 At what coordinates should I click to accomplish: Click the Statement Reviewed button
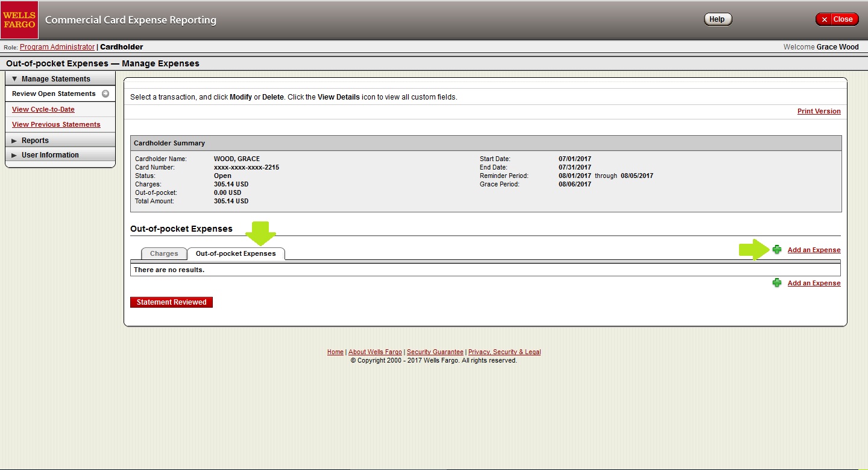171,302
